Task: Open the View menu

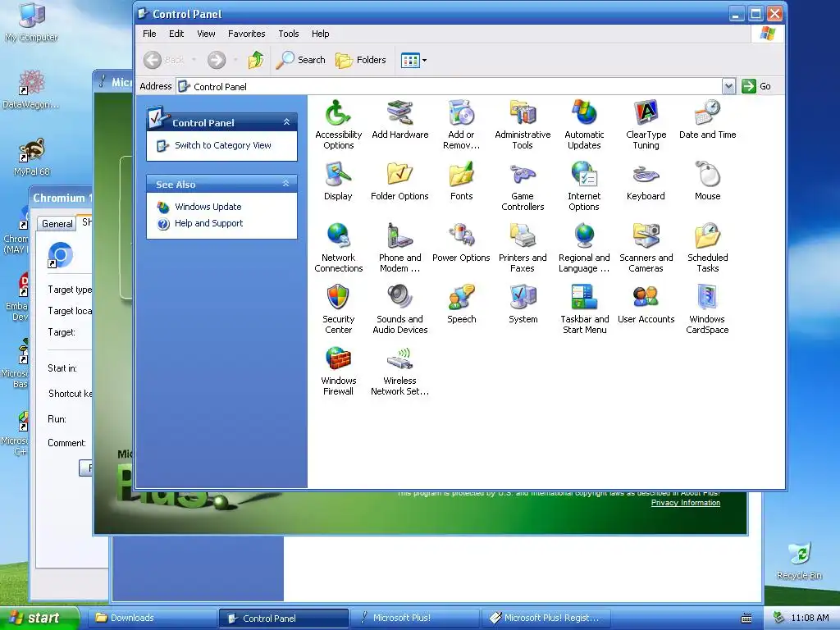Action: click(x=206, y=34)
